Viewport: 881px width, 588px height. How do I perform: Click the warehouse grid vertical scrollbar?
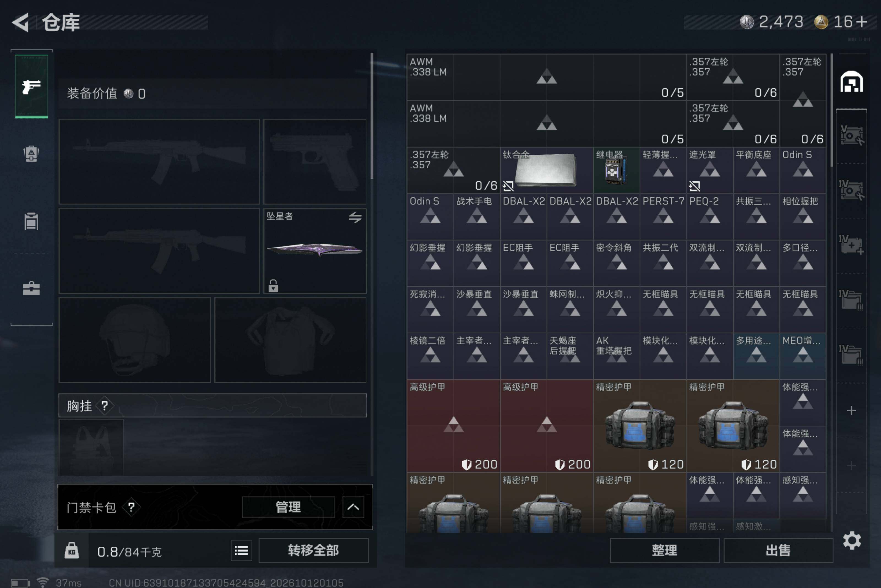coord(831,110)
